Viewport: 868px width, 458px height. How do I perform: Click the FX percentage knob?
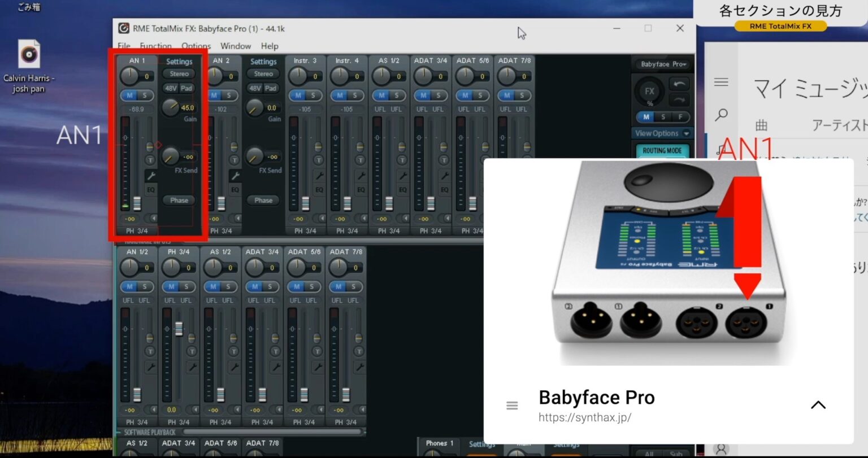(x=649, y=91)
